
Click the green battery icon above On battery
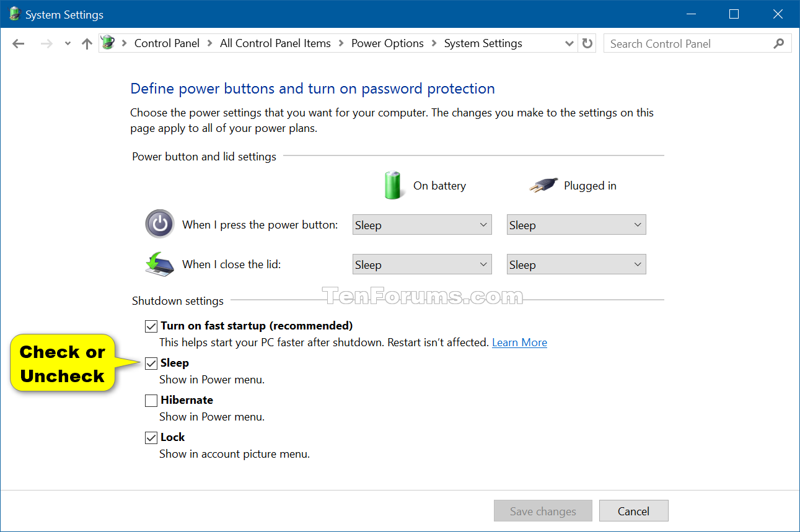point(393,185)
